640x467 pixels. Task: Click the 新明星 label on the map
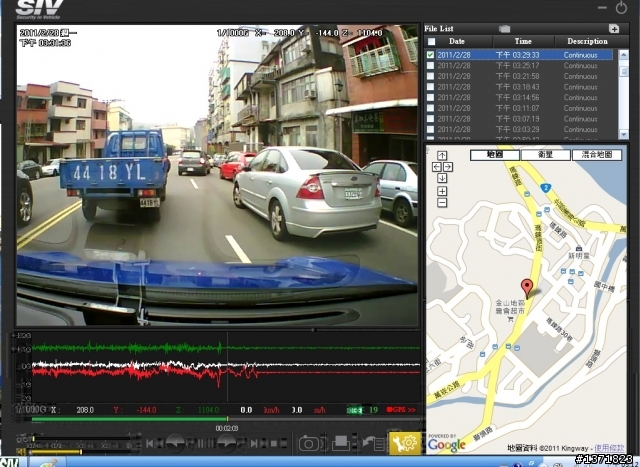click(578, 256)
